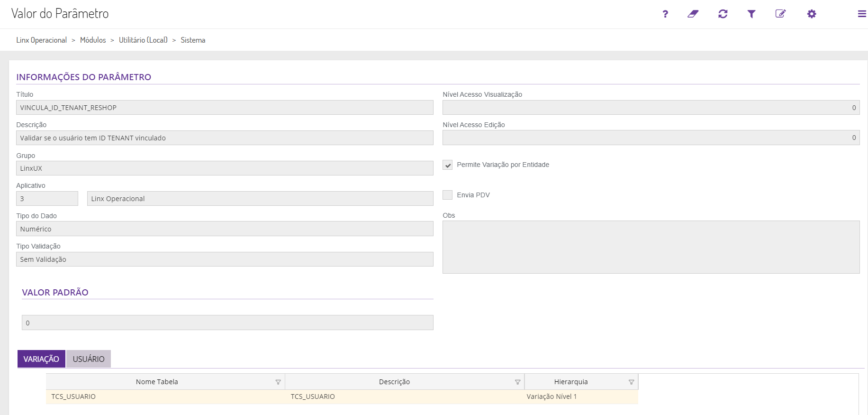Expand the Tipo do Dado field
Screen dimensions: 868x415
coord(225,229)
